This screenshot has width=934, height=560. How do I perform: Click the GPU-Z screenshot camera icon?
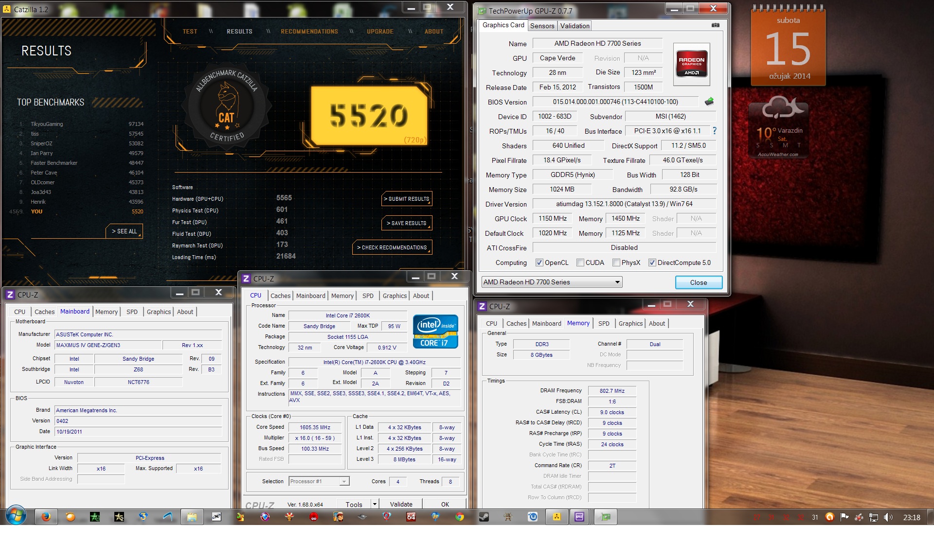click(715, 25)
